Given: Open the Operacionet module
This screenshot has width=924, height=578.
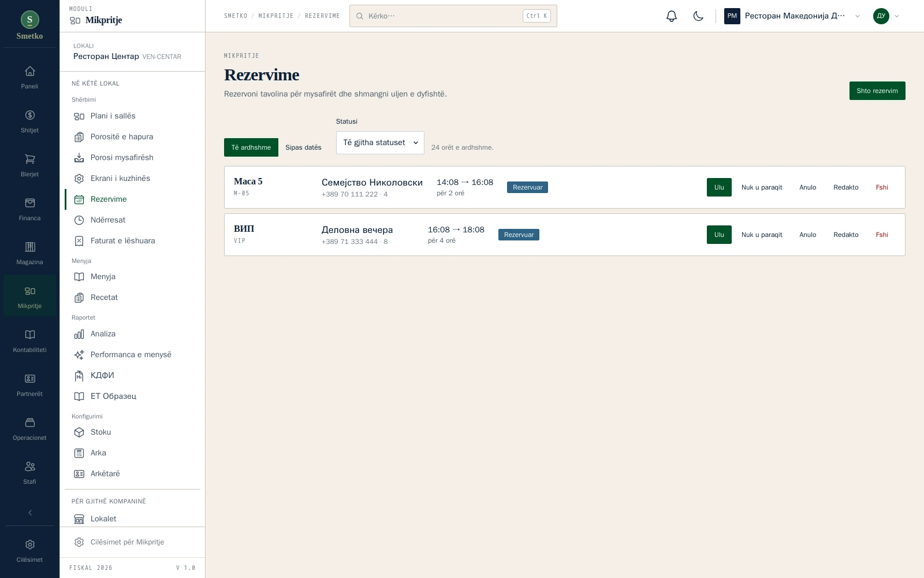Looking at the screenshot, I should [x=29, y=429].
